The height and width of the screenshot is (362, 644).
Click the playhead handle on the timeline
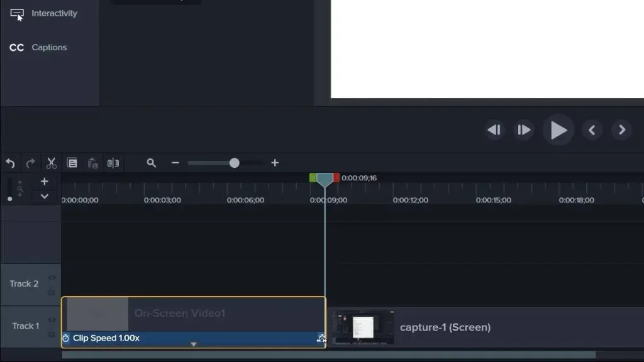[x=325, y=180]
